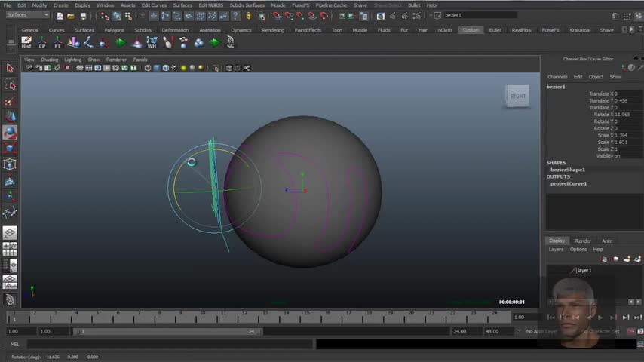Click the Hist shelf icon
This screenshot has height=362, width=644.
coord(26,43)
